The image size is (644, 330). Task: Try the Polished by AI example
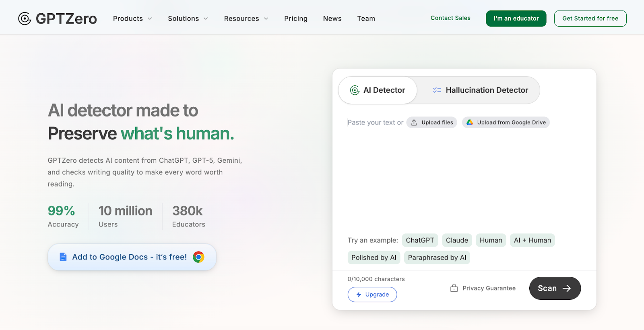[374, 257]
